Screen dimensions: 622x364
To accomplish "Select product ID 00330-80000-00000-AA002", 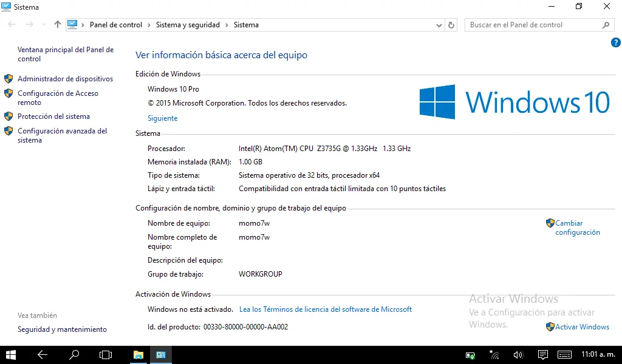I will point(245,327).
